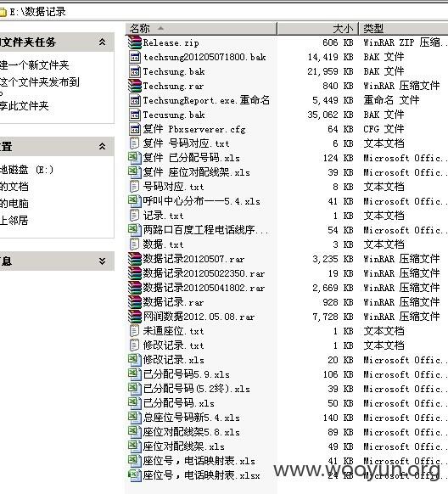
Task: Select the Release.zip archive icon
Action: (135, 42)
